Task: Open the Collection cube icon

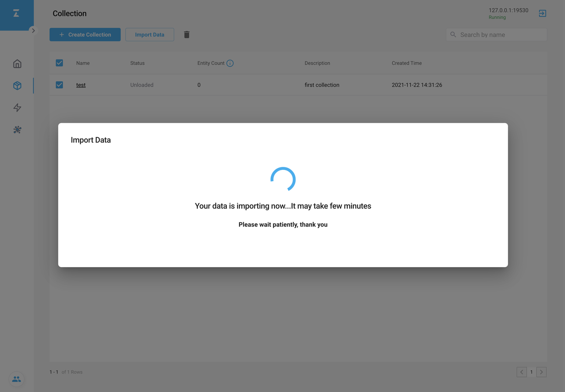Action: click(17, 86)
